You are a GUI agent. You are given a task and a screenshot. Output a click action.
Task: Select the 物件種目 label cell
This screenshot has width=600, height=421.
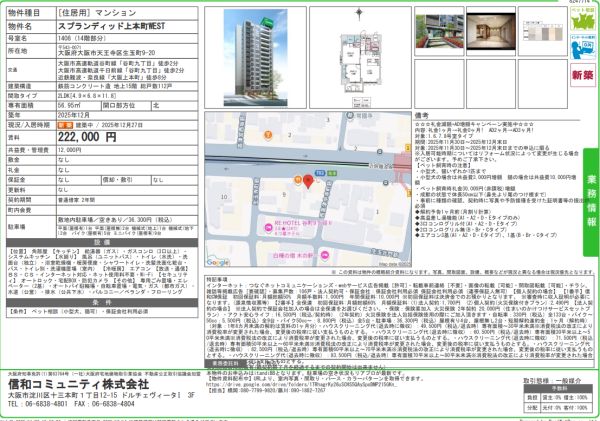[31, 13]
